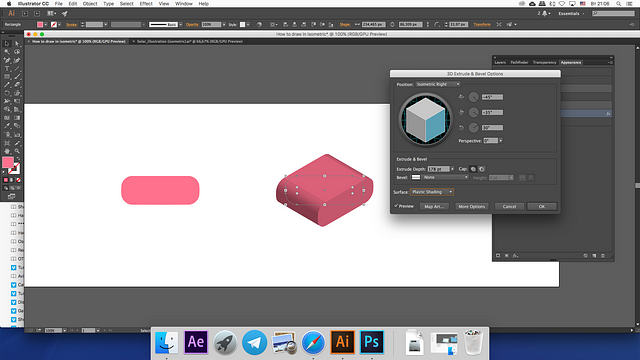
Task: Open the Opacity value dropdown
Action: coord(224,24)
